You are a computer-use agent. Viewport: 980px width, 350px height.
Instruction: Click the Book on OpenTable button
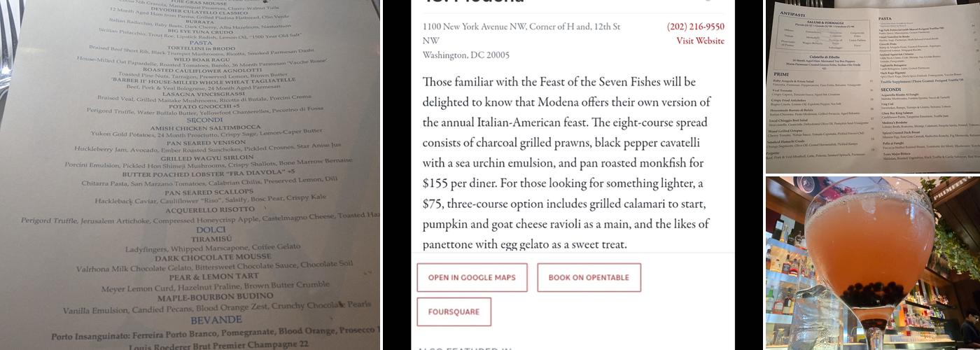tap(589, 277)
